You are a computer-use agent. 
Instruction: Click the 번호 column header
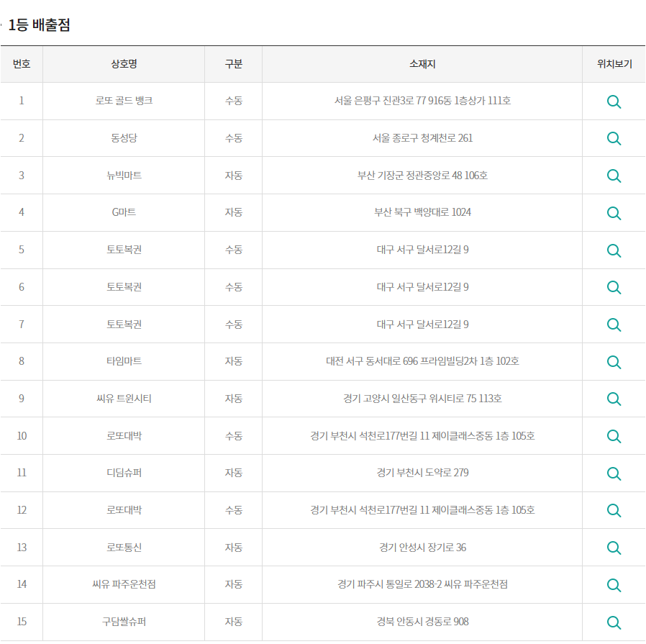[x=22, y=64]
